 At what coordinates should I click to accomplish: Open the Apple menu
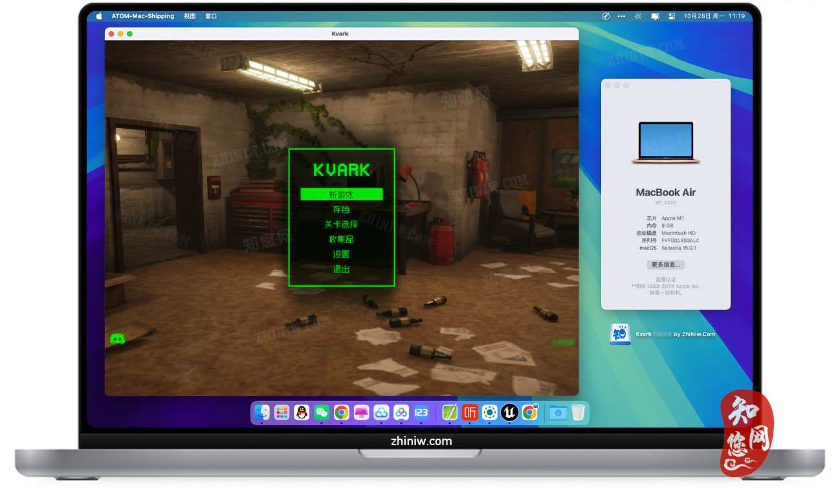pos(99,16)
